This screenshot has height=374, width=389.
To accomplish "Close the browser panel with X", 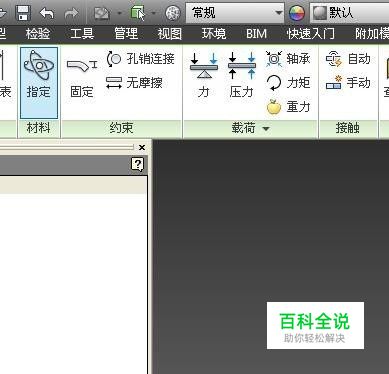I will (x=142, y=147).
